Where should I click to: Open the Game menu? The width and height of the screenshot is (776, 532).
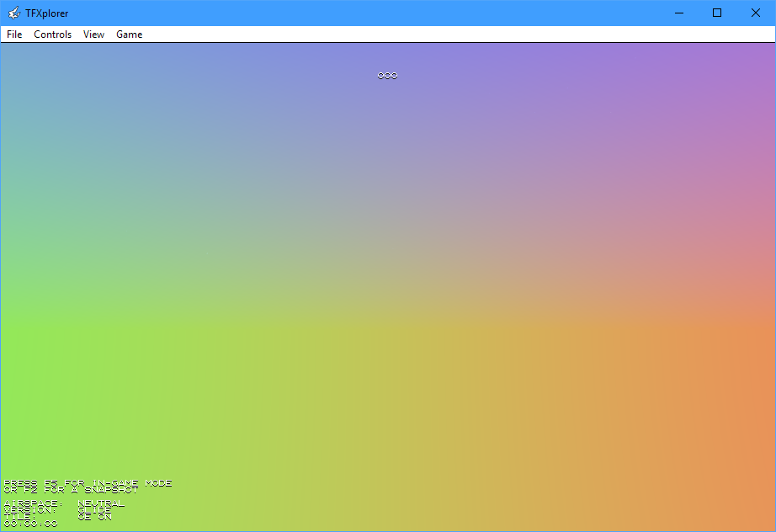click(x=129, y=35)
